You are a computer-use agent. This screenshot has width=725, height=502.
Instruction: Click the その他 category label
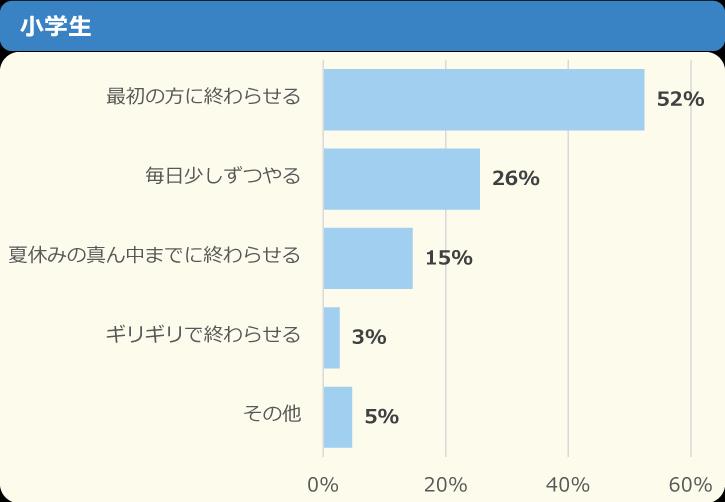[x=272, y=414]
